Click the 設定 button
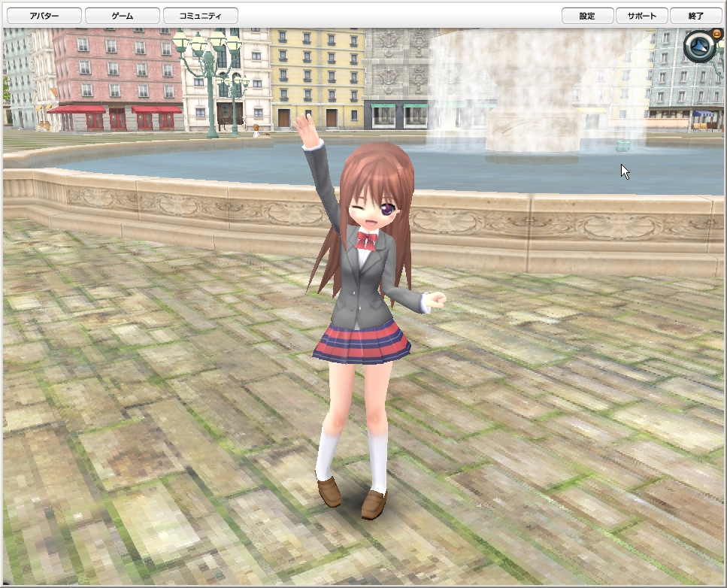 (x=587, y=16)
